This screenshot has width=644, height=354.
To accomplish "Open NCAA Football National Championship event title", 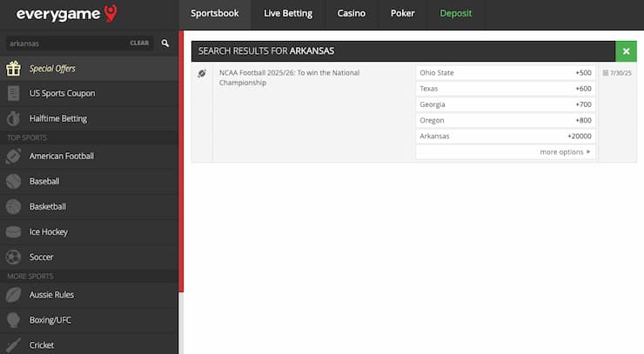I will pyautogui.click(x=289, y=77).
